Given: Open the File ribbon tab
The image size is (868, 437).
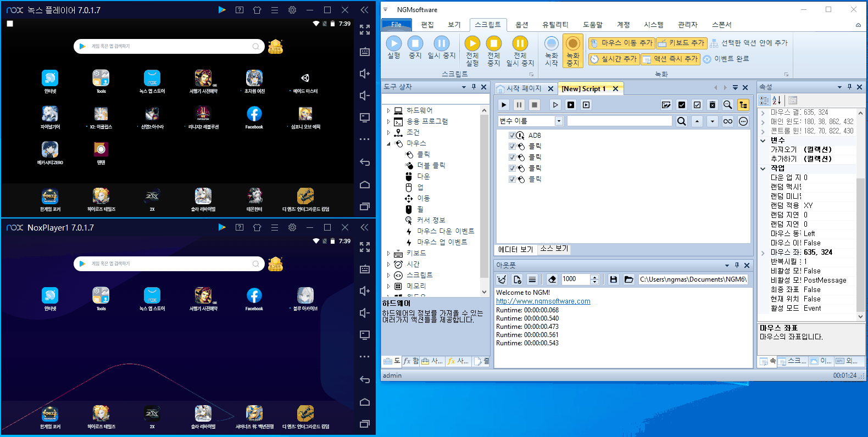Looking at the screenshot, I should point(396,25).
